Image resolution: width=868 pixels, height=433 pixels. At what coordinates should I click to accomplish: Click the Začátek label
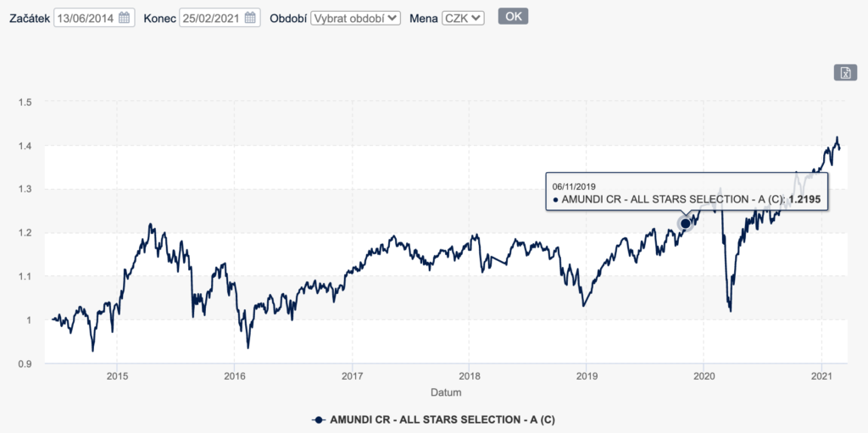click(x=30, y=18)
